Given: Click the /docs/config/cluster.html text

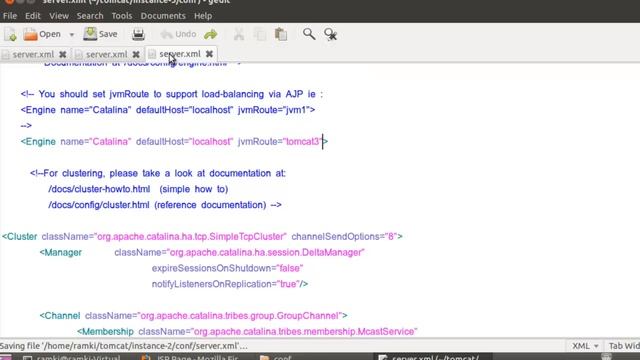Looking at the screenshot, I should tap(99, 205).
